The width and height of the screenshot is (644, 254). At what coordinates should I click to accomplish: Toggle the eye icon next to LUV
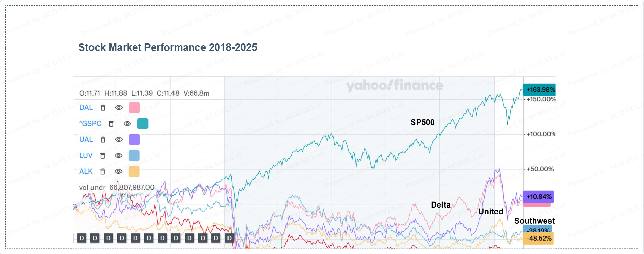tap(118, 156)
